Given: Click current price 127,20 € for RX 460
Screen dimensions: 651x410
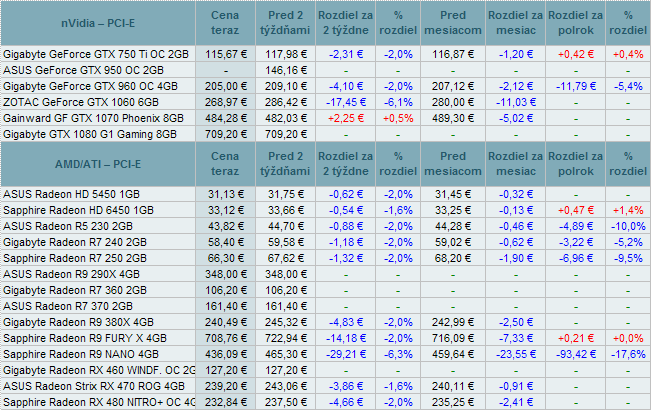Looking at the screenshot, I should point(225,370).
